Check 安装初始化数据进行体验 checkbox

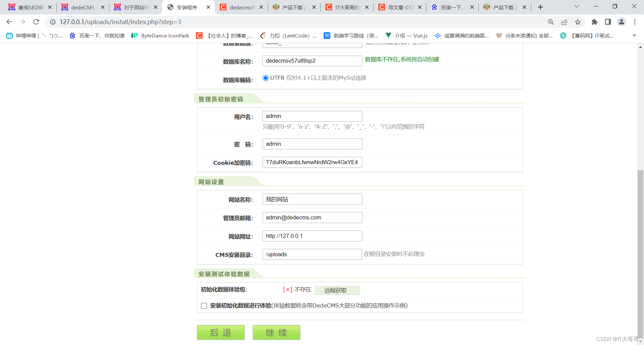[204, 306]
